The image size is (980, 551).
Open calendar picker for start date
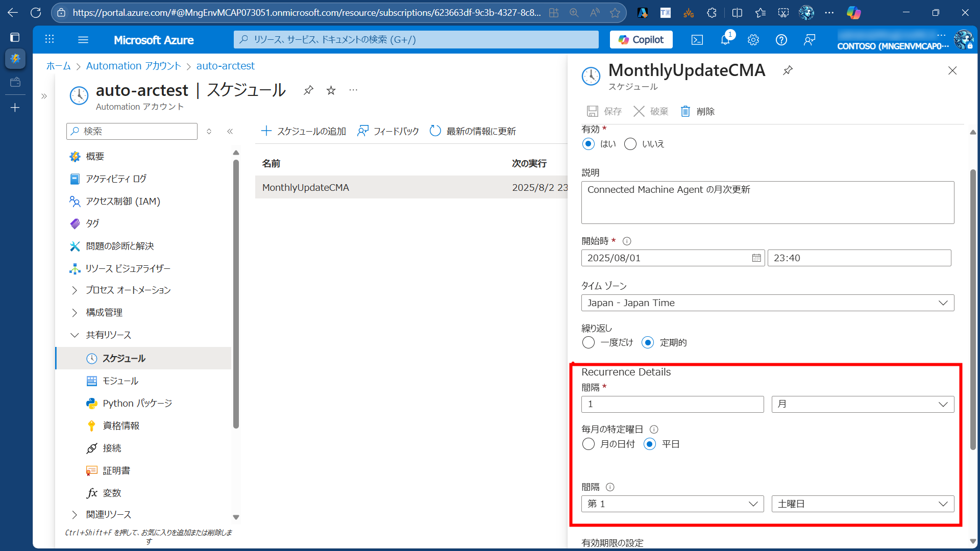coord(756,258)
